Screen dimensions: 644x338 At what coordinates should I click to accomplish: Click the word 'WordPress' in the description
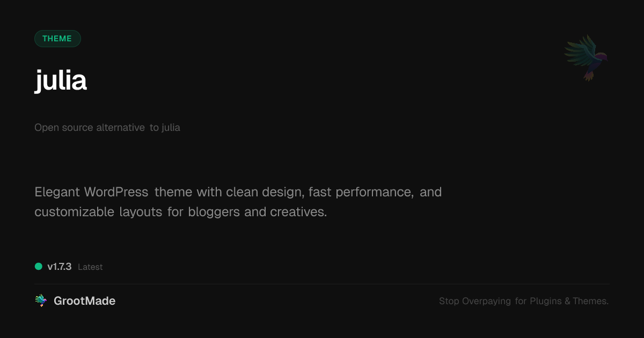[116, 192]
